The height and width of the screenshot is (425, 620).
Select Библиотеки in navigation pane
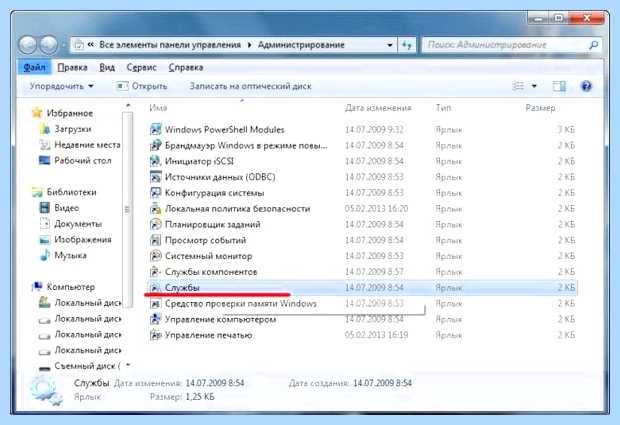point(72,192)
